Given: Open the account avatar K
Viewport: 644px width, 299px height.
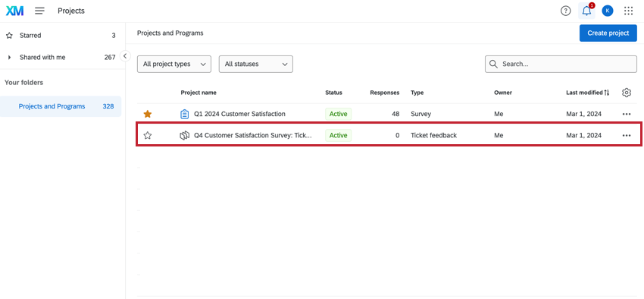Looking at the screenshot, I should [608, 11].
